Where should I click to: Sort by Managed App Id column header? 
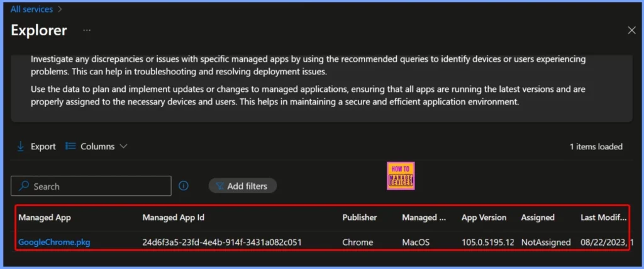tap(174, 217)
